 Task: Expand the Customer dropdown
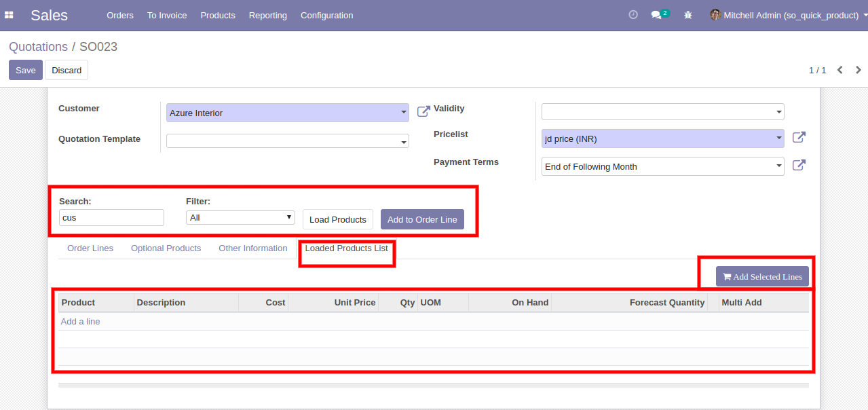404,113
